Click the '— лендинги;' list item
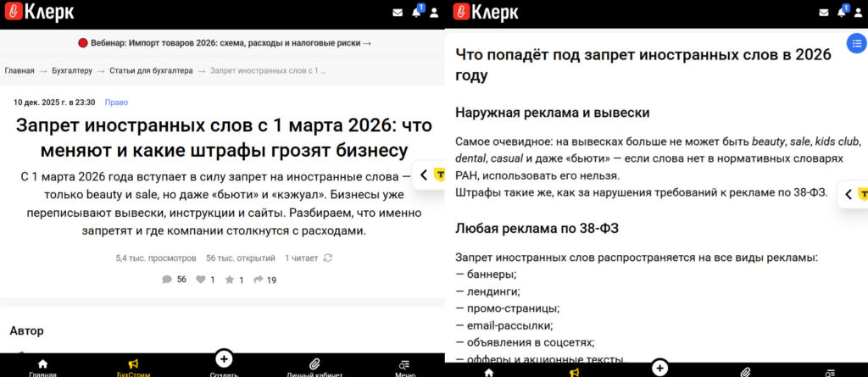The width and height of the screenshot is (868, 377). click(487, 291)
